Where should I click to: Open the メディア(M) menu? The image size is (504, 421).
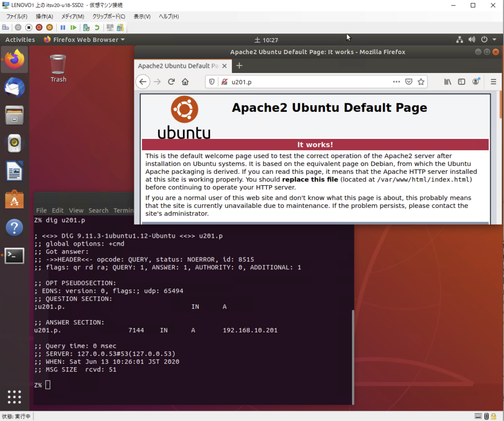pyautogui.click(x=72, y=16)
